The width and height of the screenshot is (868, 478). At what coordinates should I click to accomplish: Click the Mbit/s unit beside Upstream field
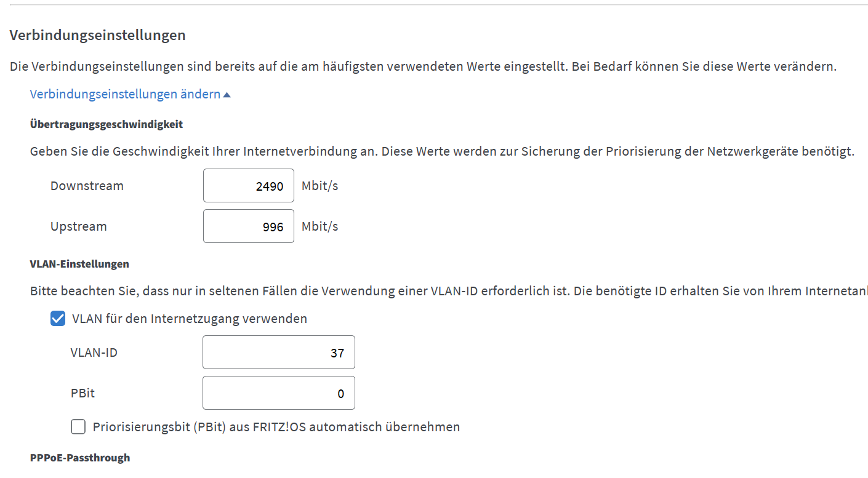pos(320,226)
